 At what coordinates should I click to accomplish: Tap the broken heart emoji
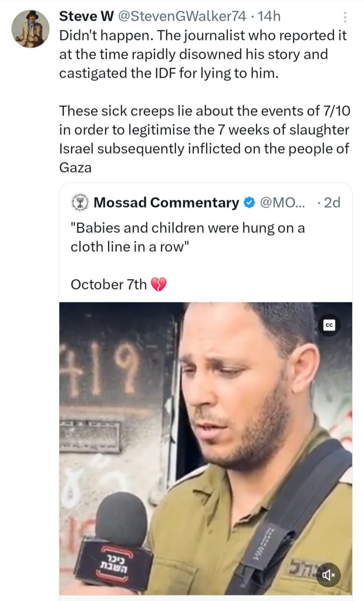159,285
